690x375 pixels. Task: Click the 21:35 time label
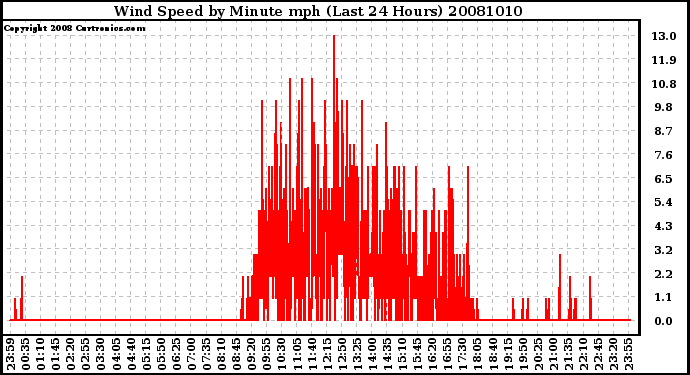point(568,355)
